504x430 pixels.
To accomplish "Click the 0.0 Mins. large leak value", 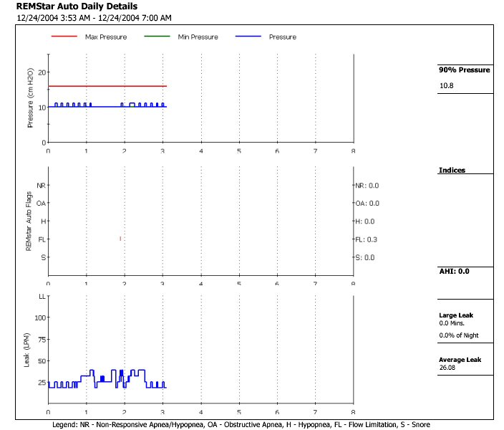I will click(452, 323).
